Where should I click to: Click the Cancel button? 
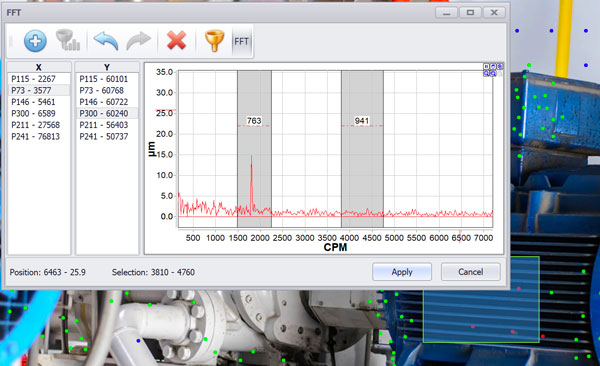[471, 272]
